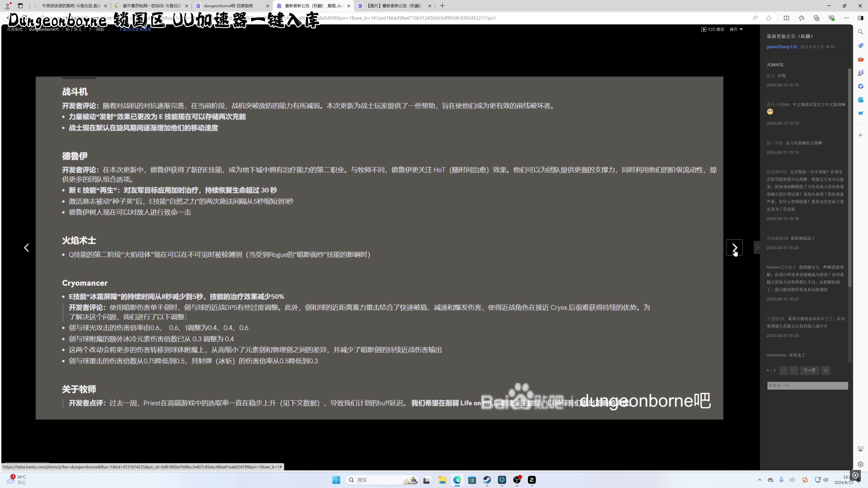The width and height of the screenshot is (868, 488).
Task: Focus the 我也说一句 reply input
Action: [x=807, y=385]
